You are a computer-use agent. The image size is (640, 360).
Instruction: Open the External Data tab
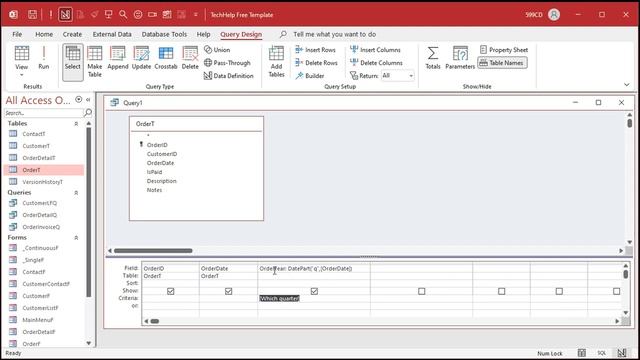(112, 34)
